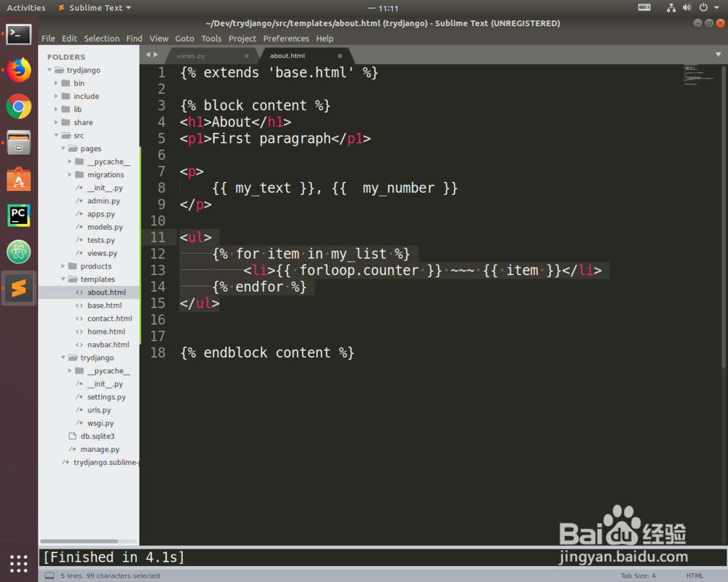Collapse the pages folder
The height and width of the screenshot is (582, 728).
click(63, 148)
